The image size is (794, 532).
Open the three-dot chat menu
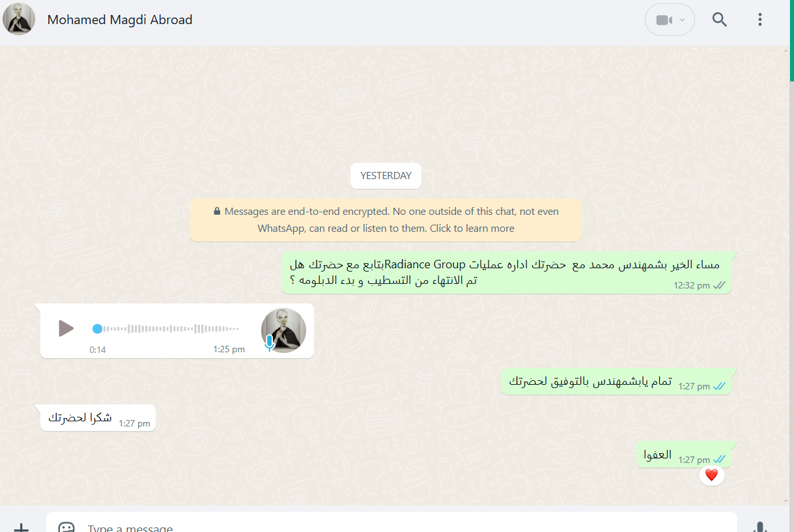[759, 20]
